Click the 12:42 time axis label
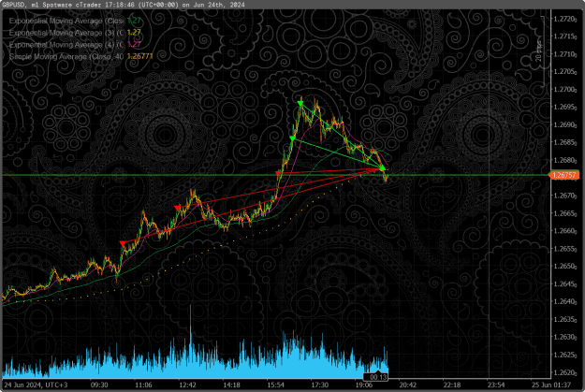 187,385
